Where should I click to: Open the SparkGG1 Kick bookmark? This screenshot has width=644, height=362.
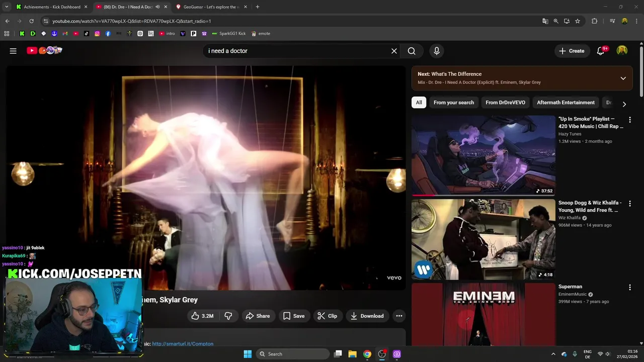coord(229,34)
